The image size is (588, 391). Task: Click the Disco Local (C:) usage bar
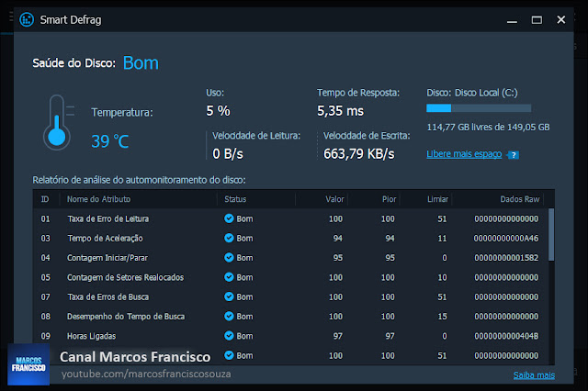479,108
